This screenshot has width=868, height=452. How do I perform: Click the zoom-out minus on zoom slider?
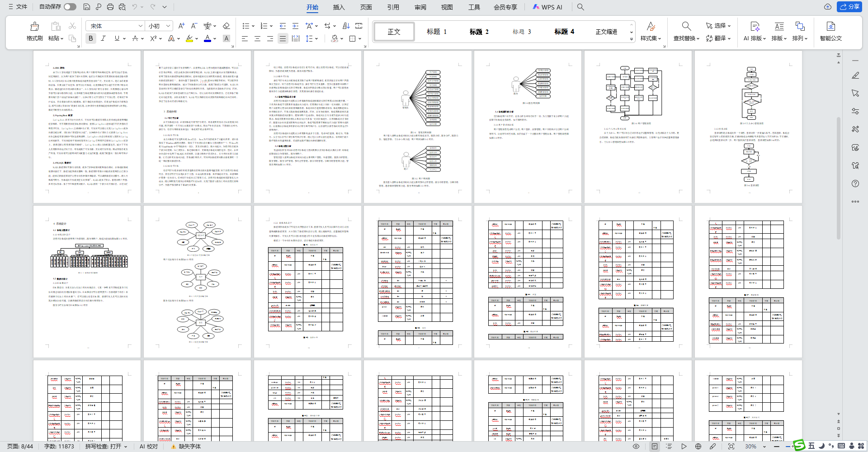click(777, 447)
